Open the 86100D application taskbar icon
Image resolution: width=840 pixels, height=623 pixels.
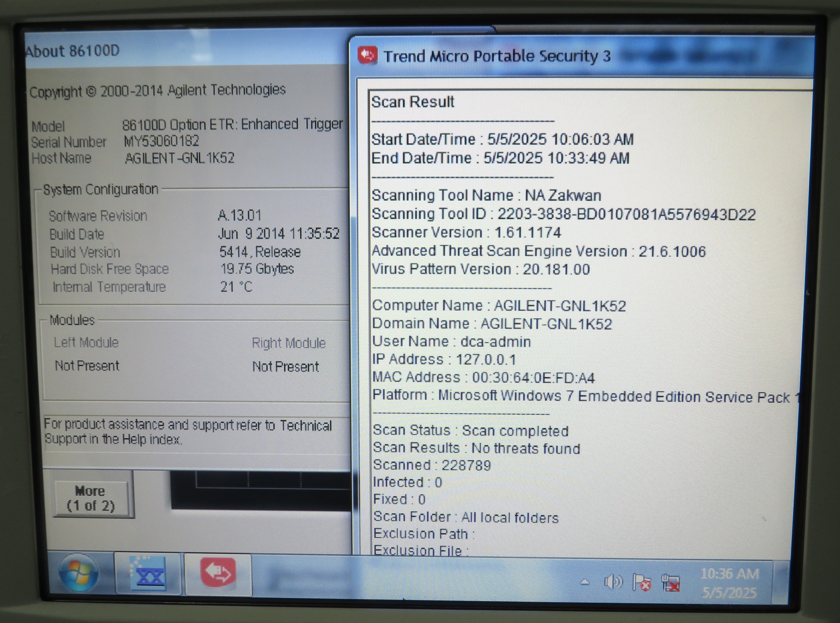tap(148, 573)
